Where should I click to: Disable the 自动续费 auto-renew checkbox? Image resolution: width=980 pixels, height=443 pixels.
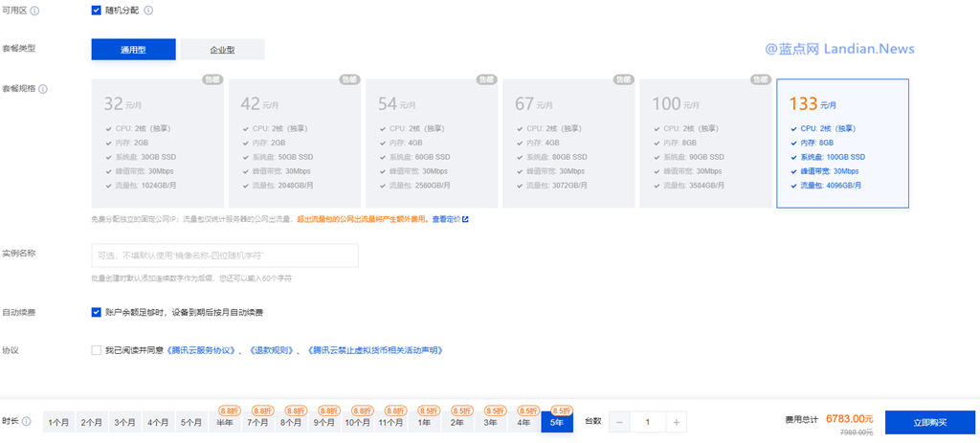97,313
